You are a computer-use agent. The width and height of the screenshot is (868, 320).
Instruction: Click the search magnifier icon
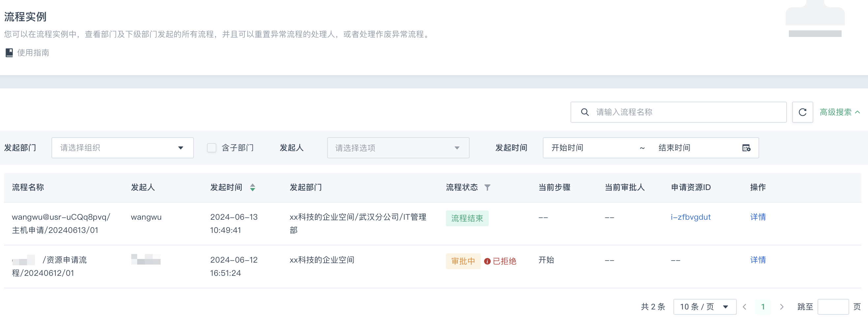click(x=585, y=112)
